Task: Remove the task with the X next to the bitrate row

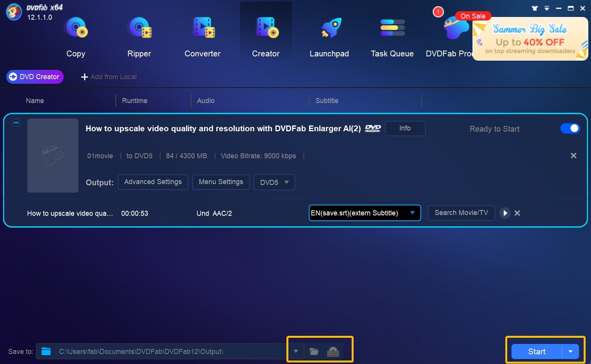Action: [574, 156]
